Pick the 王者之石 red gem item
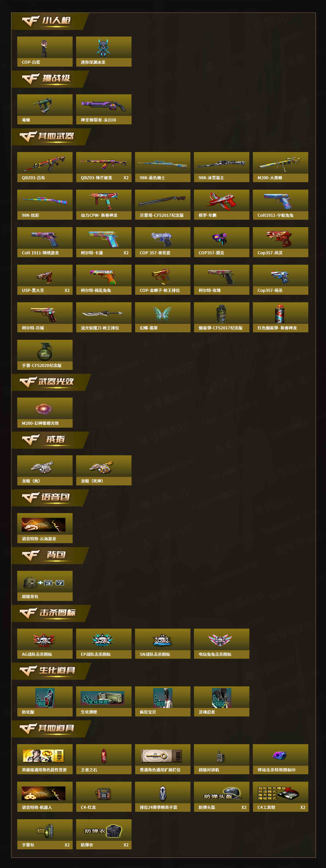 [x=104, y=759]
